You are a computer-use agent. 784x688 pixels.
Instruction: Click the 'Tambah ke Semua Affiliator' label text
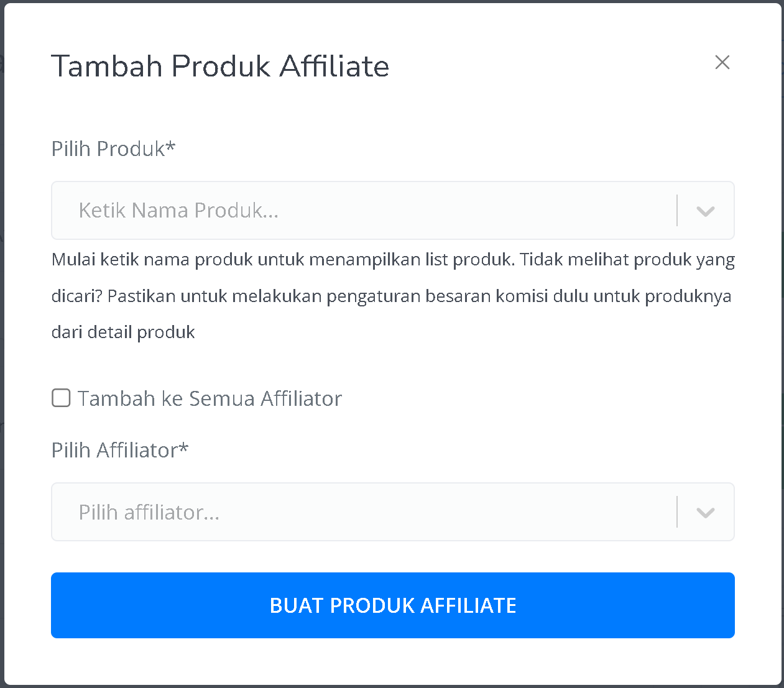point(210,398)
